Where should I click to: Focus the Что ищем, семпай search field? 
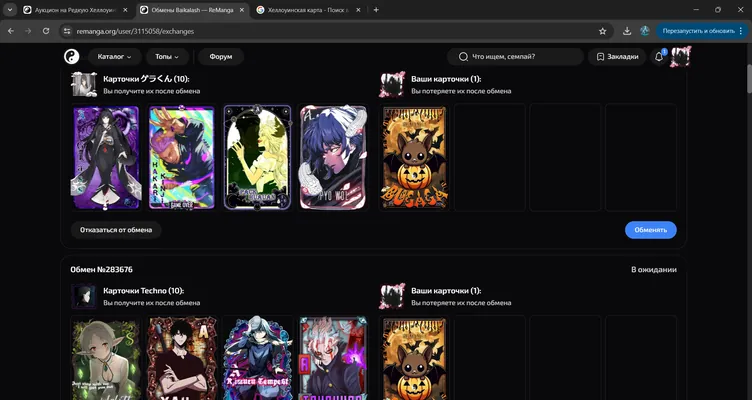(x=515, y=57)
